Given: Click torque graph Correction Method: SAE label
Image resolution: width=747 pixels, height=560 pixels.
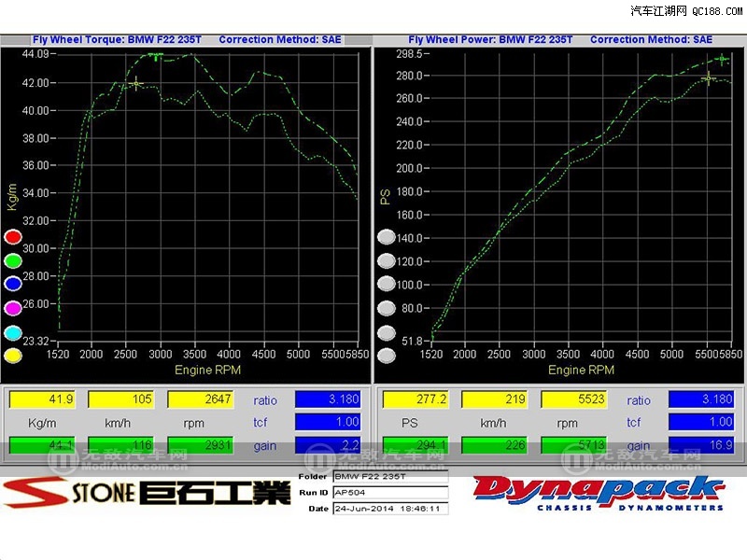Looking at the screenshot, I should coord(279,39).
